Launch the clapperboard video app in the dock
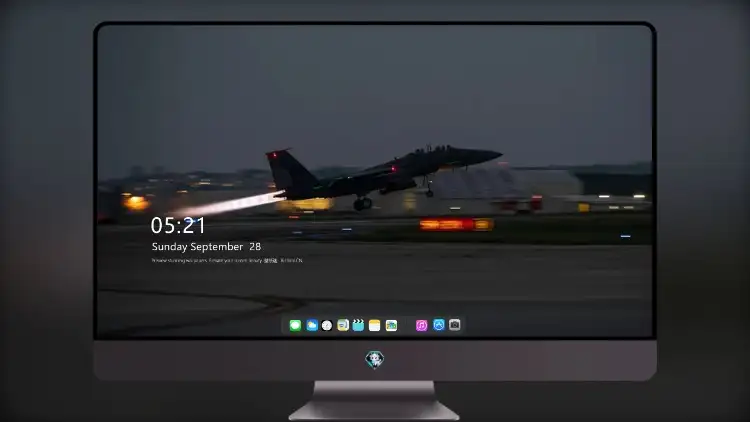This screenshot has width=750, height=422. point(358,325)
